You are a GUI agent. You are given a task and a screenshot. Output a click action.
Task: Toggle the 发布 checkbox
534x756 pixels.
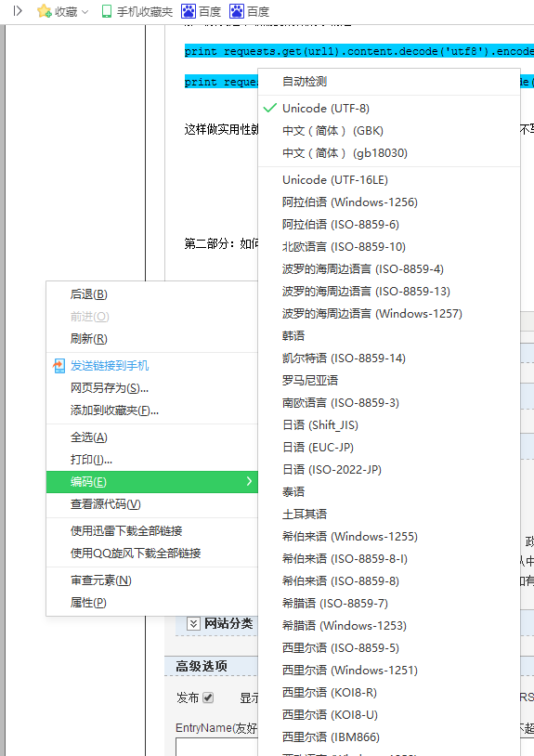pos(208,697)
